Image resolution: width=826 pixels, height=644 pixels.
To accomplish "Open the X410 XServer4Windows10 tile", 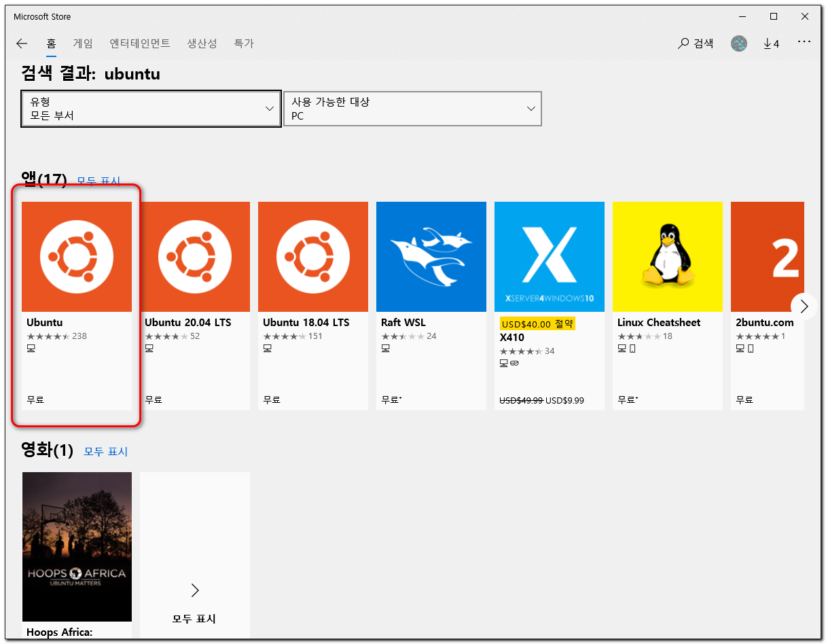I will click(x=550, y=257).
